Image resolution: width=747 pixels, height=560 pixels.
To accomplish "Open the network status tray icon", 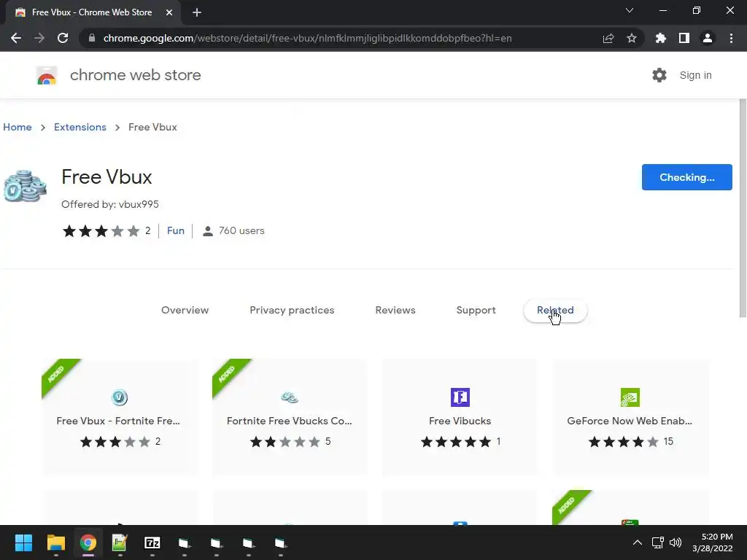I will [x=657, y=542].
